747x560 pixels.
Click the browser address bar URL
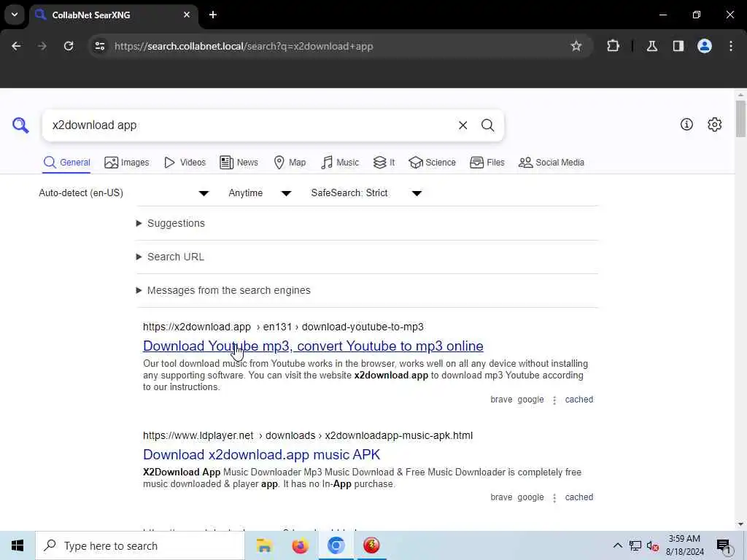click(244, 46)
